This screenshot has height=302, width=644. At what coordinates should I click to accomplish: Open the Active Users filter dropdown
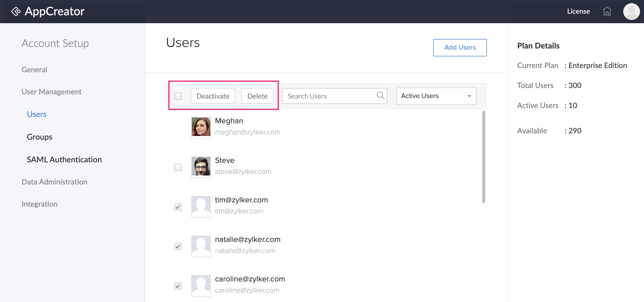tap(436, 96)
